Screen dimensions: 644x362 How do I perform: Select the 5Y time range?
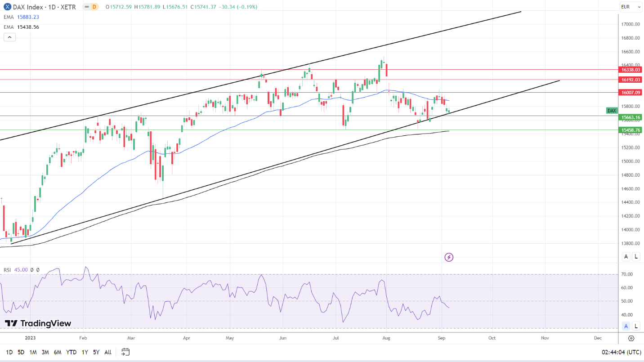coord(96,352)
